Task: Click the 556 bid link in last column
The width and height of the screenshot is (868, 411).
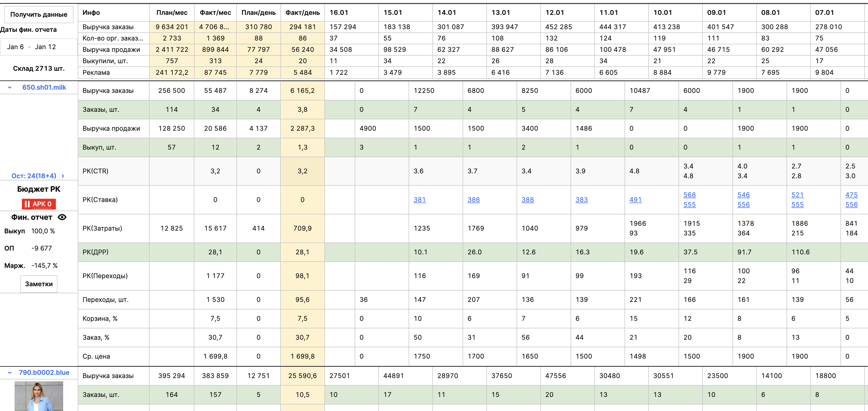Action: click(852, 205)
